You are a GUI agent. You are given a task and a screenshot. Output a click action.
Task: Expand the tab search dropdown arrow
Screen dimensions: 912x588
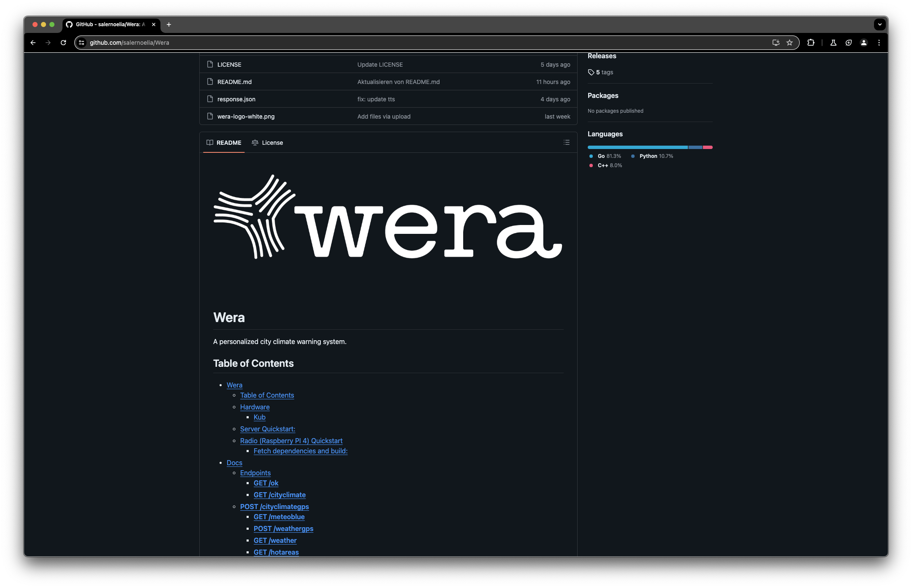pyautogui.click(x=879, y=24)
